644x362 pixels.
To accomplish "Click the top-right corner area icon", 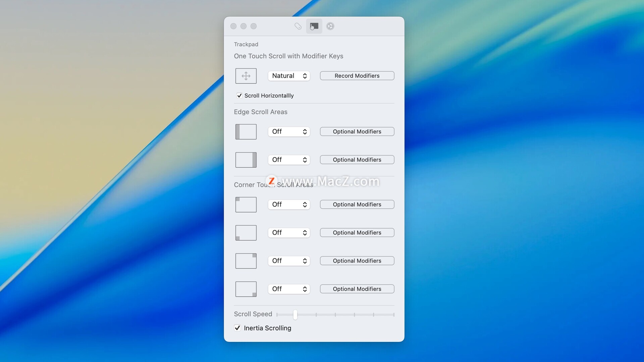I will tap(246, 261).
